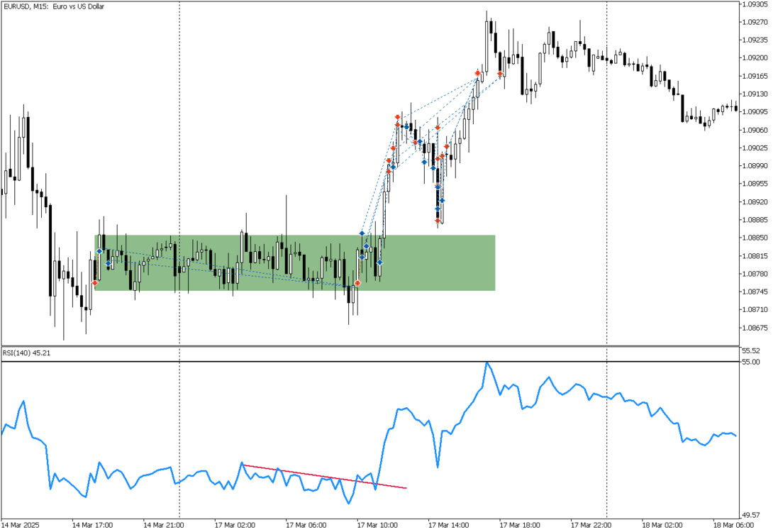Click the 1.09060 price level label
This screenshot has height=532, width=778.
(755, 130)
